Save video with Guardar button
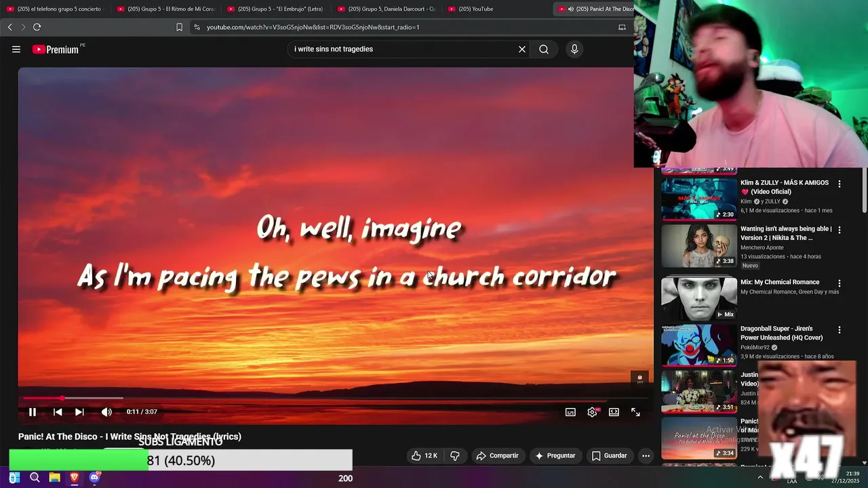 [x=609, y=456]
